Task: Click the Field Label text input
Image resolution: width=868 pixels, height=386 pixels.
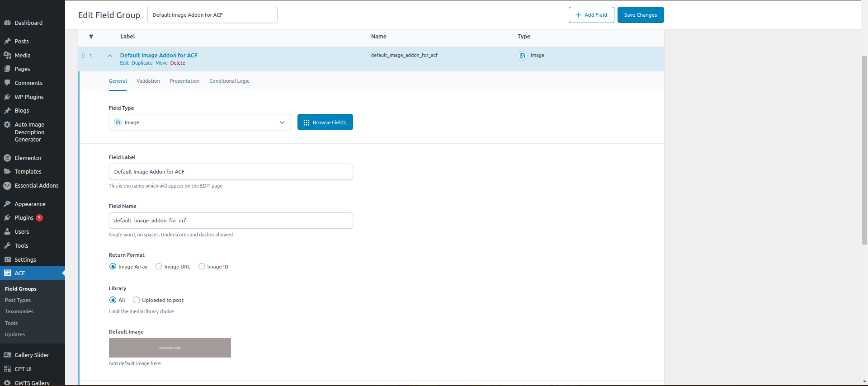Action: pos(231,172)
